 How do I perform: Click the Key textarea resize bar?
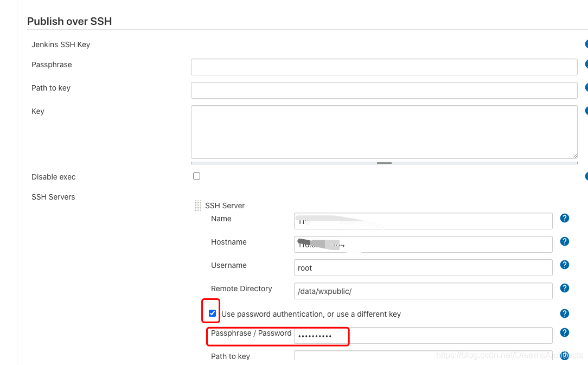coord(384,162)
